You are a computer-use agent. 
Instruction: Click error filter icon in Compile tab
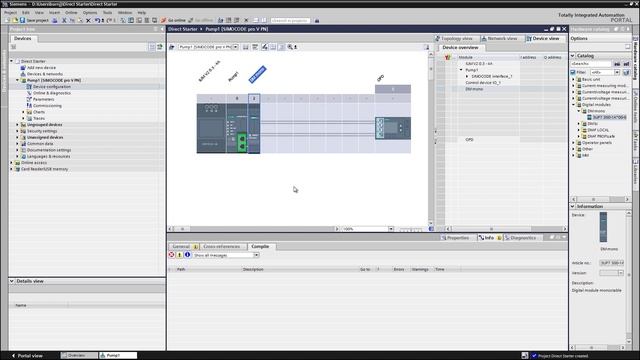(x=172, y=255)
